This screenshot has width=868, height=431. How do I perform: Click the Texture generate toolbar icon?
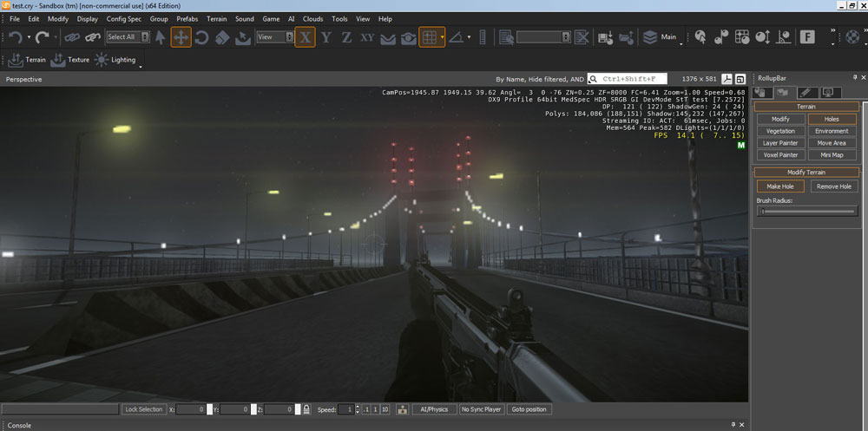[69, 60]
